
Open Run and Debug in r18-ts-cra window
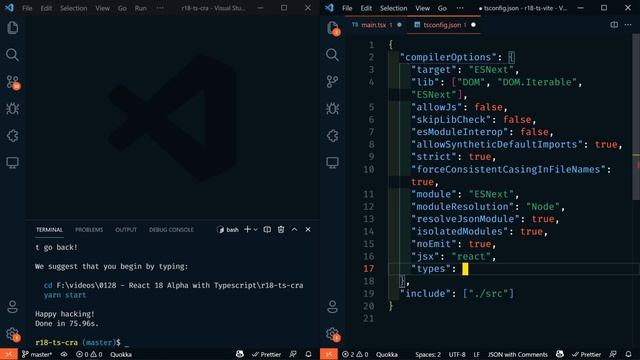coord(13,109)
